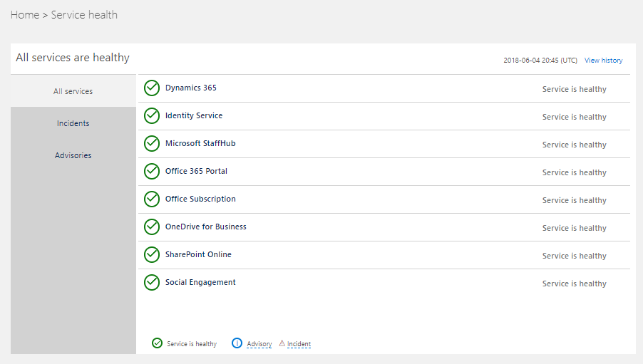Click the Office 365 Portal checkmark icon
Screen dimensions: 643x364
(152, 172)
